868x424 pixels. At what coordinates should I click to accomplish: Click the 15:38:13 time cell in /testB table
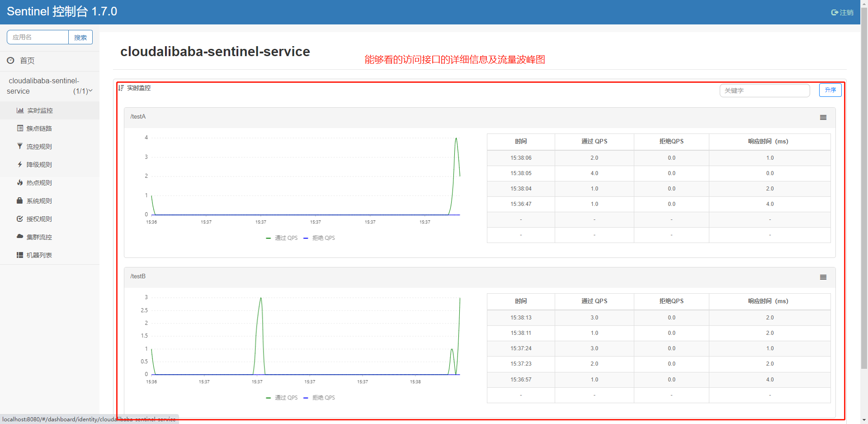click(521, 318)
